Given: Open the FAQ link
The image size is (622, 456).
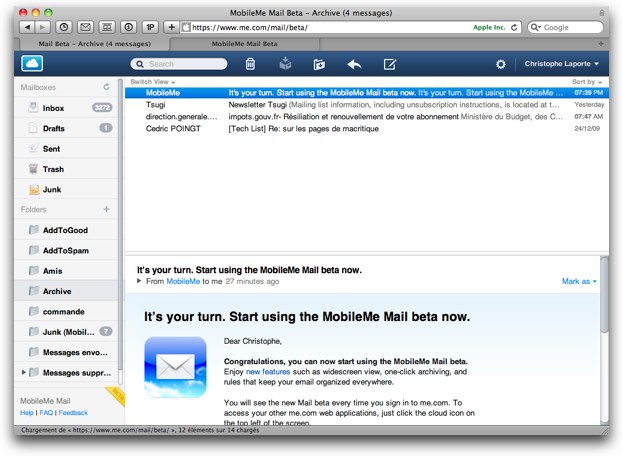Looking at the screenshot, I should coord(46,412).
